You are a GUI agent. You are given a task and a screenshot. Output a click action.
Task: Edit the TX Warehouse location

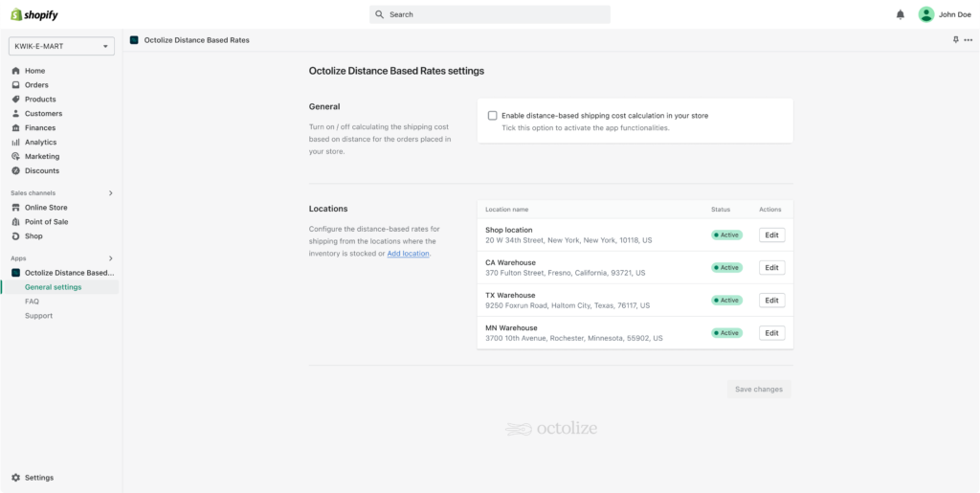(x=772, y=300)
